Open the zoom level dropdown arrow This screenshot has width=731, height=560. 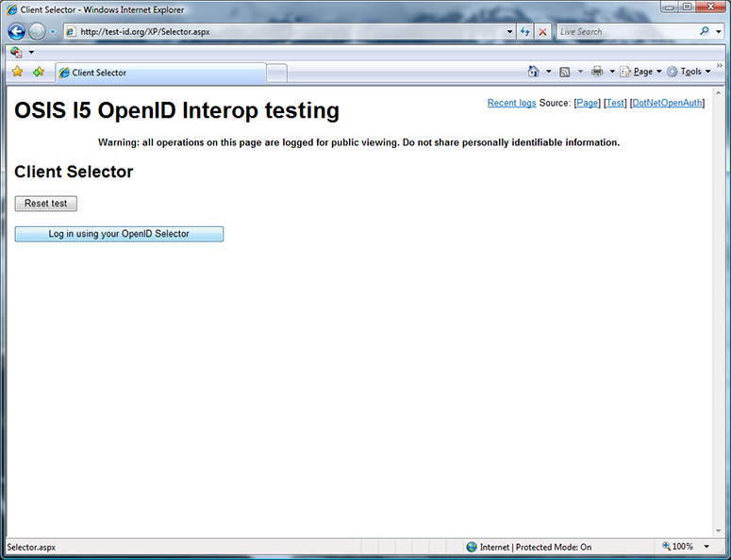[706, 547]
